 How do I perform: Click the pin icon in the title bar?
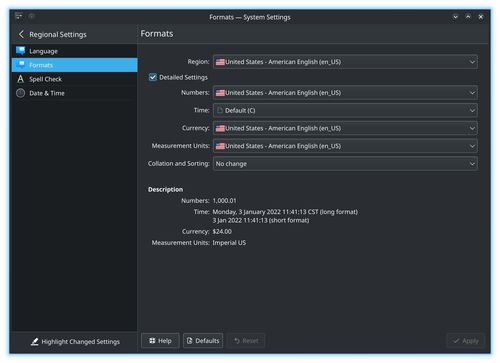pos(32,16)
